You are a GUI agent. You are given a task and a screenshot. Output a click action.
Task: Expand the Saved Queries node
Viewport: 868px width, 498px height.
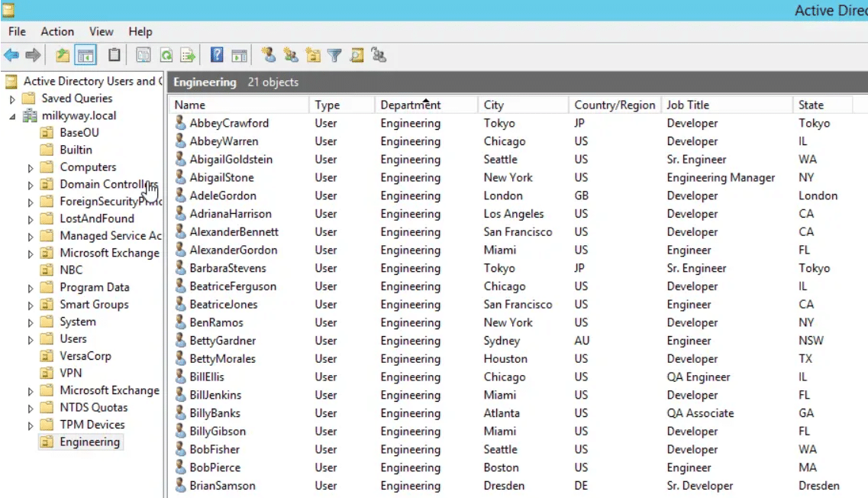tap(12, 99)
